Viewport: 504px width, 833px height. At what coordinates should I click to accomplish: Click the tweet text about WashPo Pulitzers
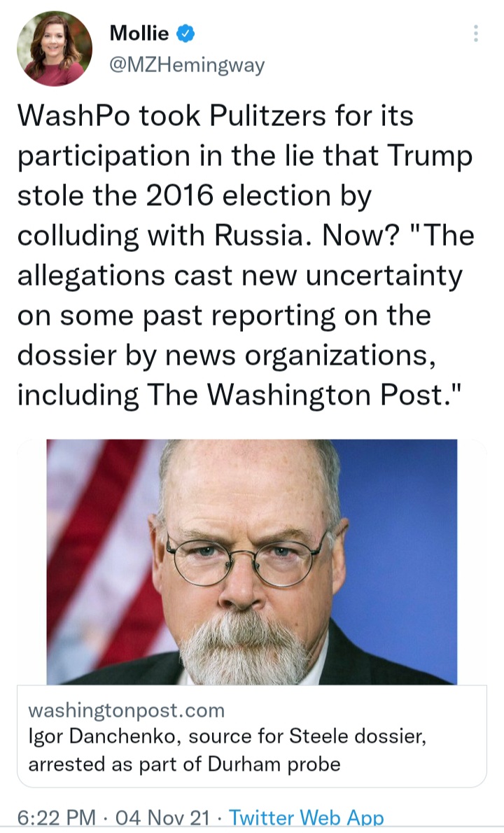(246, 255)
